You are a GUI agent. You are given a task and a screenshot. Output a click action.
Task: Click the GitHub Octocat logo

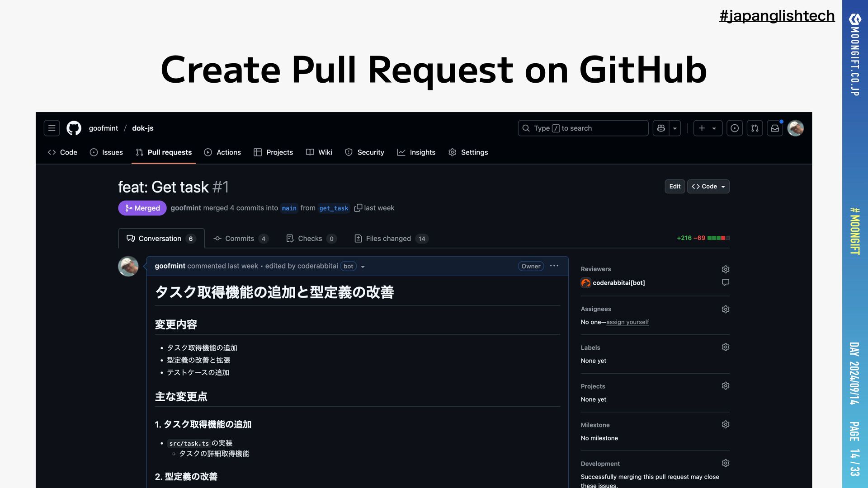74,128
